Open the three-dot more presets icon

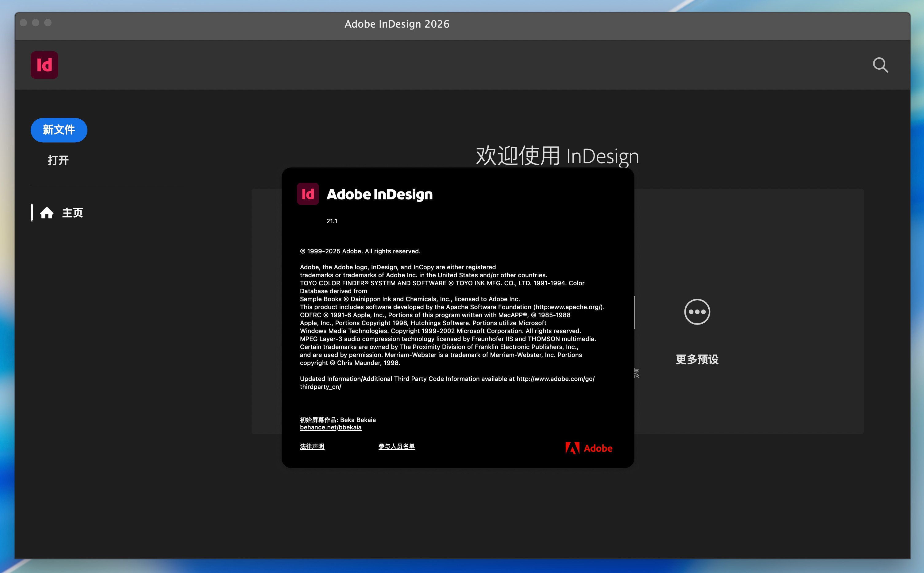697,312
